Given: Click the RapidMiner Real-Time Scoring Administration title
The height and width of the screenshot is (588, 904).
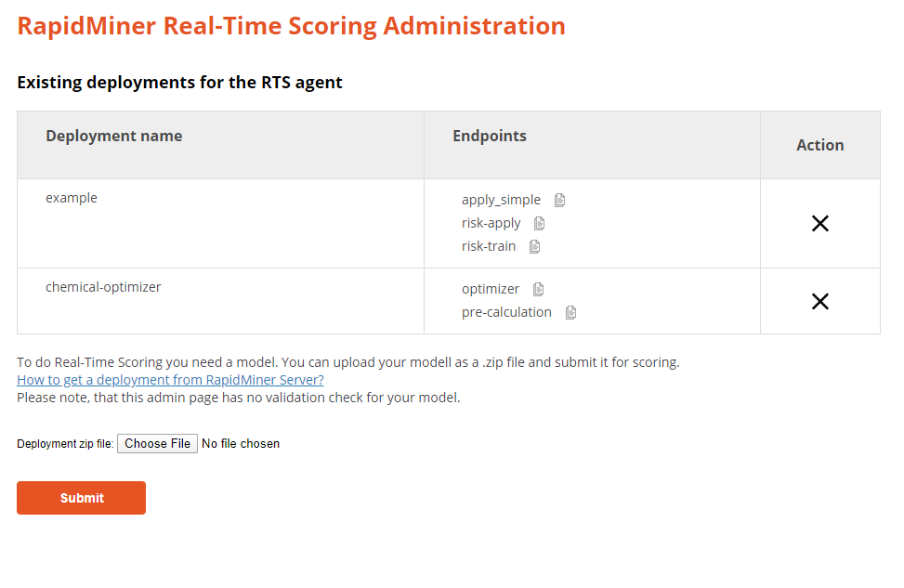Looking at the screenshot, I should 291,26.
